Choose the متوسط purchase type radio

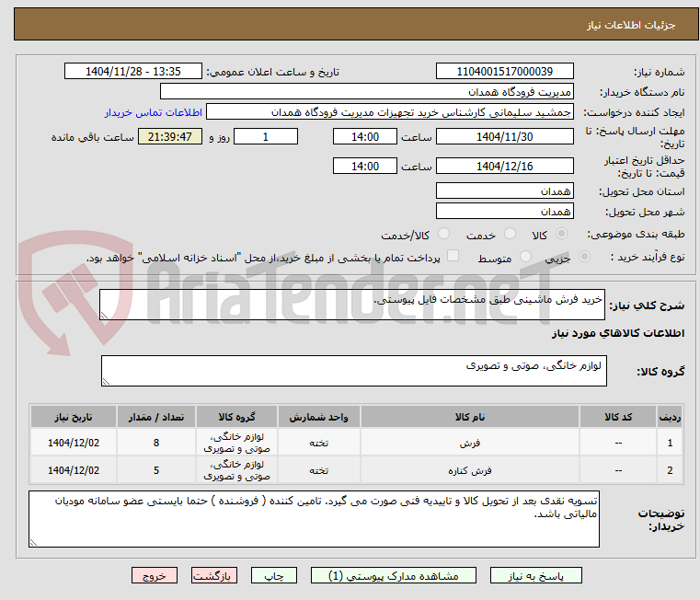click(x=526, y=257)
